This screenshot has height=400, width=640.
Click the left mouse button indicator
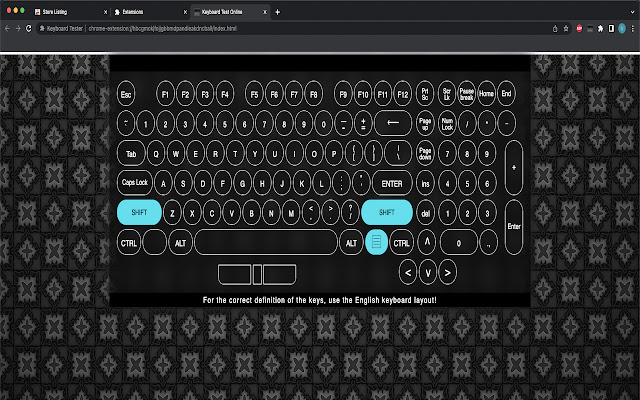[x=235, y=274]
